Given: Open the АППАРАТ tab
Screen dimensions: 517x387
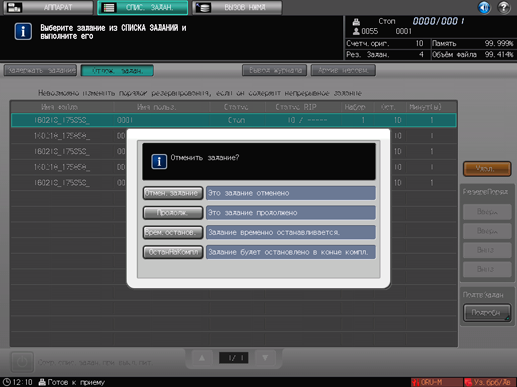Looking at the screenshot, I should click(x=49, y=7).
